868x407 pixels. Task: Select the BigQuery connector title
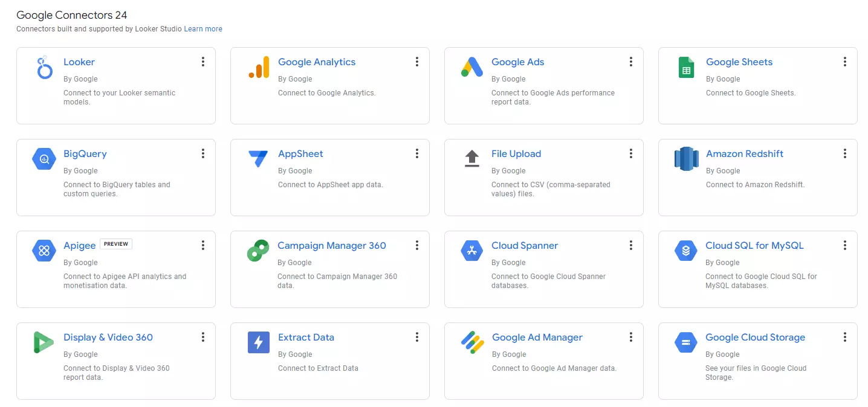(85, 153)
